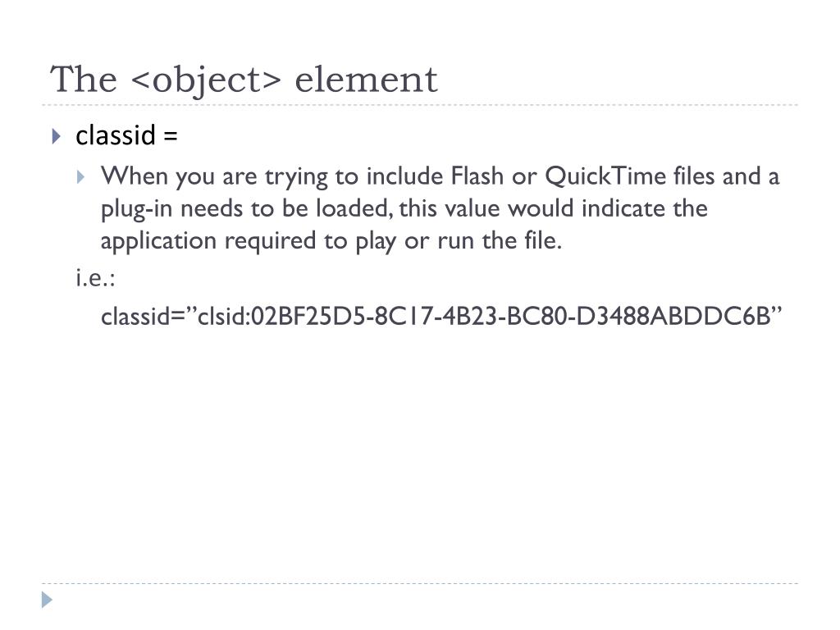The height and width of the screenshot is (630, 840).
Task: Click the clsid value '02BF25D5-8C17-4B23-BC80-D3488ABDDC6B'
Action: coord(510,316)
